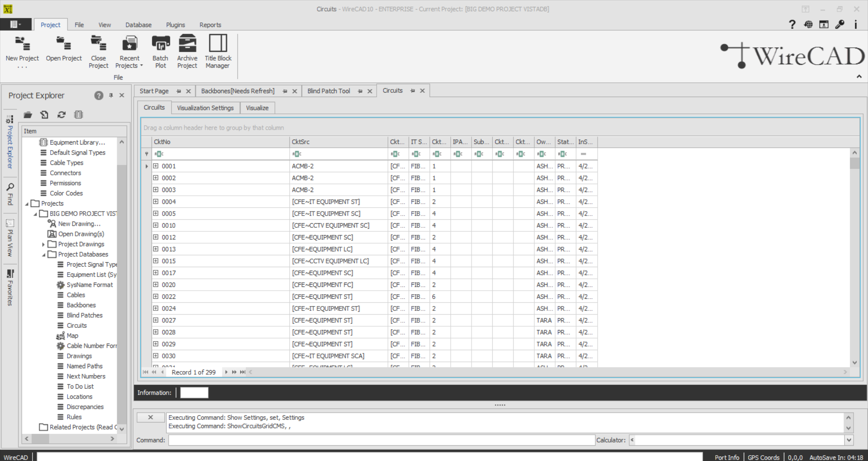Open the Cables database item
Screen dimensions: 868x461
75,295
